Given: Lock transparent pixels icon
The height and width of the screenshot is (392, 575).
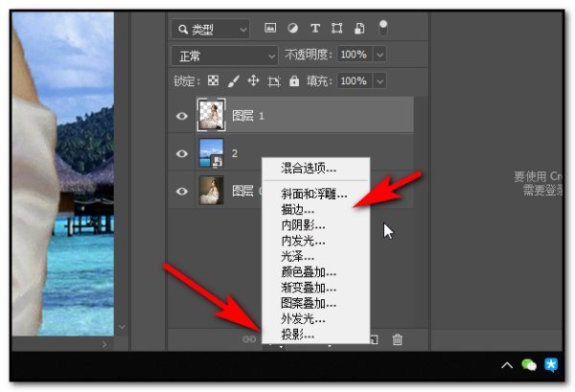Looking at the screenshot, I should coord(212,81).
